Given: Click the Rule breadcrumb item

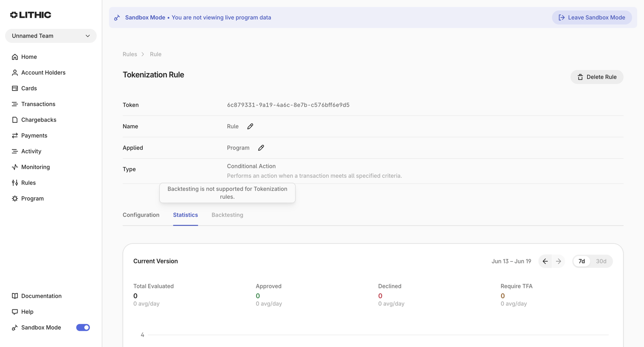Looking at the screenshot, I should 155,54.
